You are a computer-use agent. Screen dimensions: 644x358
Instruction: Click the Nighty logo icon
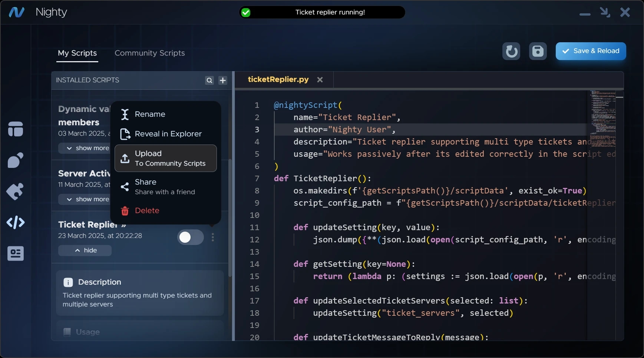coord(17,12)
